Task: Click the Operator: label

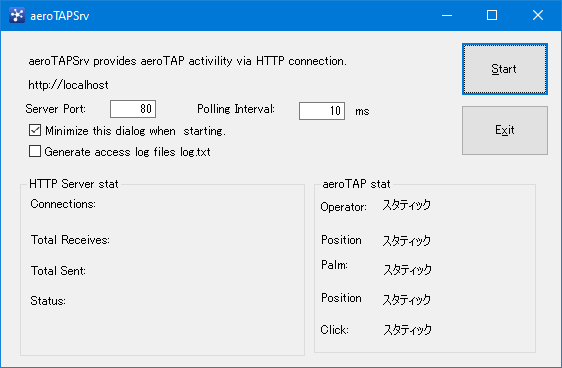Action: 343,207
